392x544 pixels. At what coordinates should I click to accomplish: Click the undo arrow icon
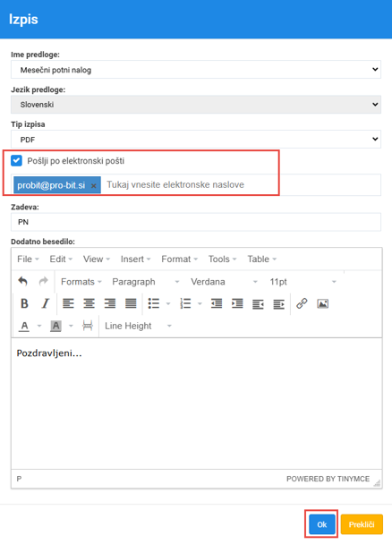(x=22, y=281)
